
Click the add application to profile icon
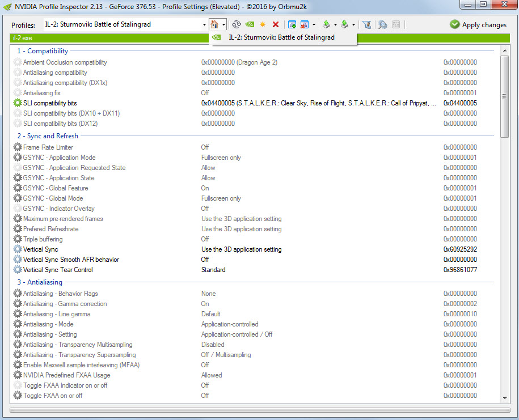[292, 24]
